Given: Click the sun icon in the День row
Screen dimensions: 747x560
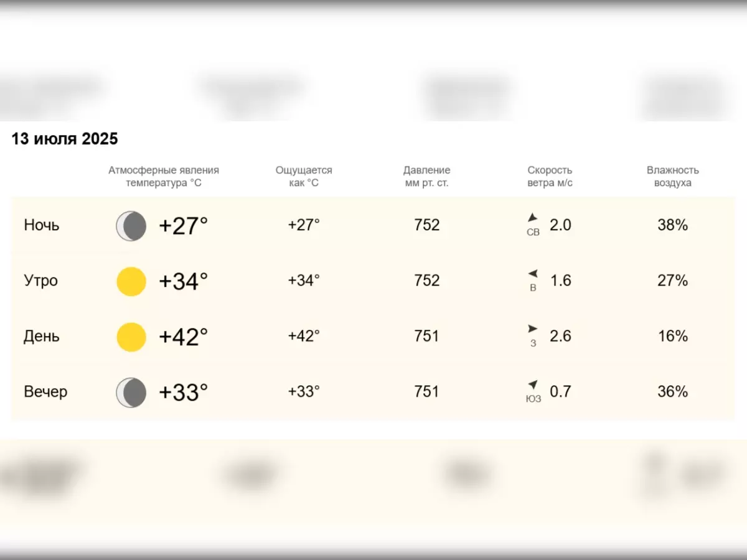Looking at the screenshot, I should [x=131, y=337].
